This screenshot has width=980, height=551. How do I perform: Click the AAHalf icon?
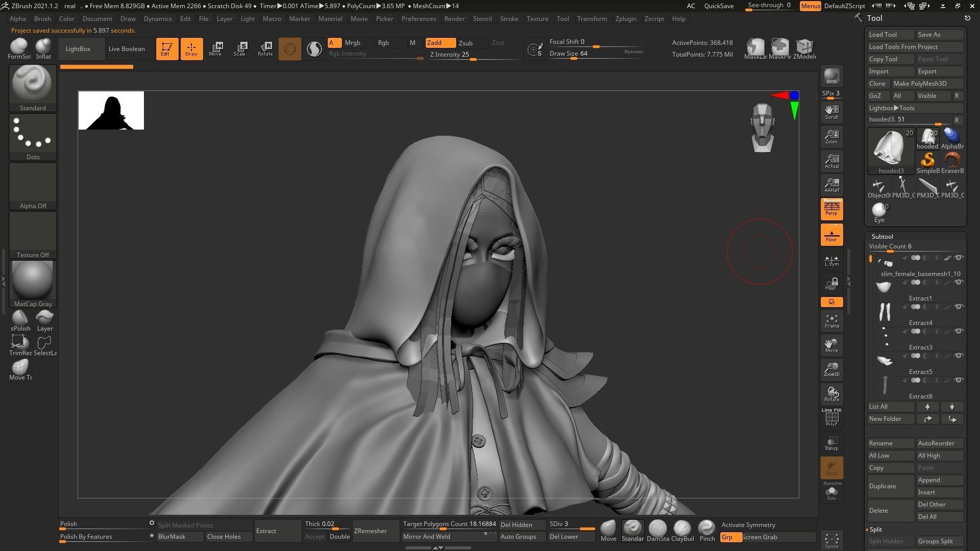pos(831,185)
